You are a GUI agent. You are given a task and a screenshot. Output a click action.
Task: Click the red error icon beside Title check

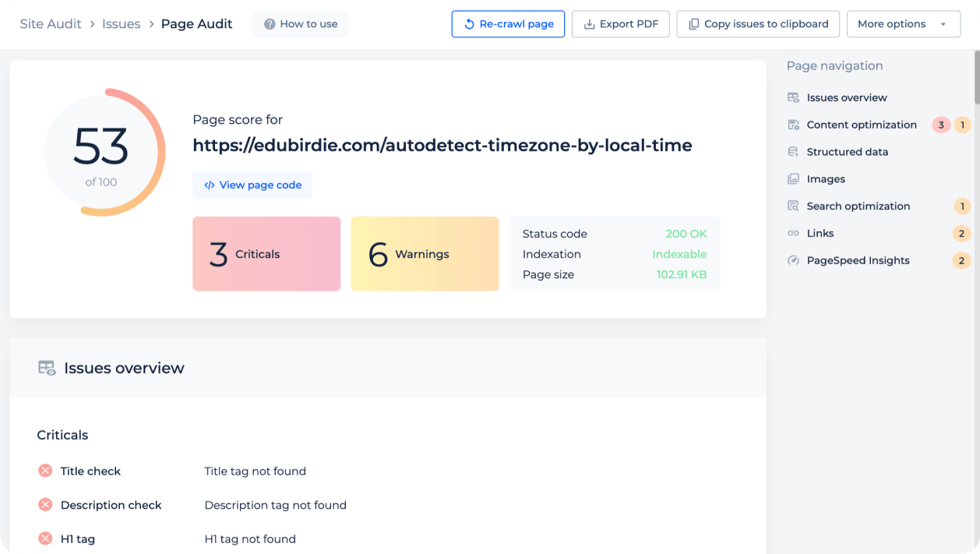(45, 471)
